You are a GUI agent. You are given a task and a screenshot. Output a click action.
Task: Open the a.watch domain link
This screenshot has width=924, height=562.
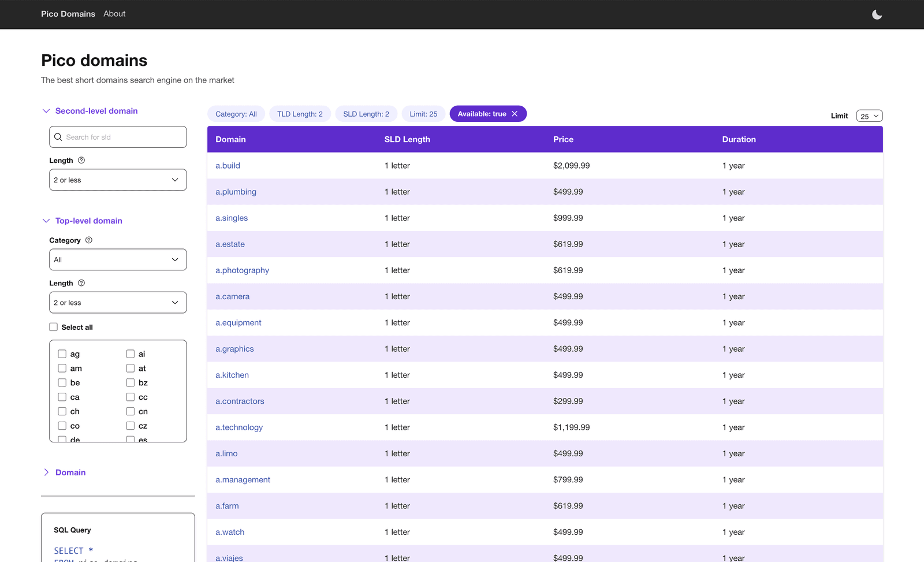tap(230, 532)
